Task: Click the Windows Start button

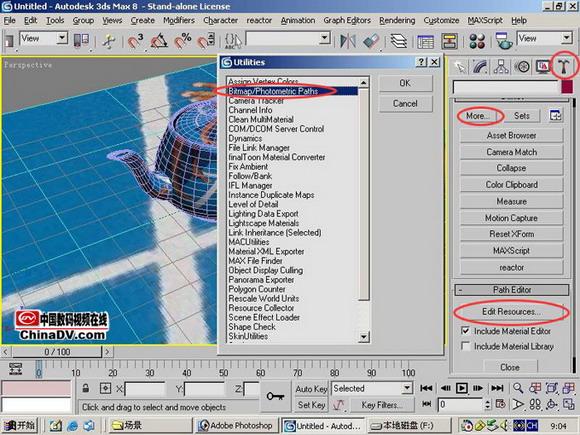Action: coord(20,426)
